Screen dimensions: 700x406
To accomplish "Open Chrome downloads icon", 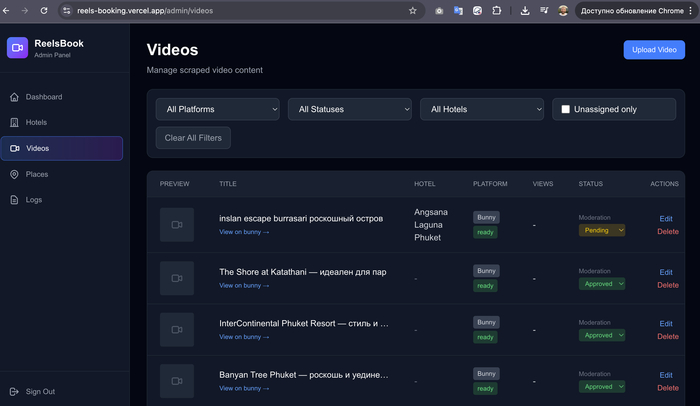I will pyautogui.click(x=525, y=10).
